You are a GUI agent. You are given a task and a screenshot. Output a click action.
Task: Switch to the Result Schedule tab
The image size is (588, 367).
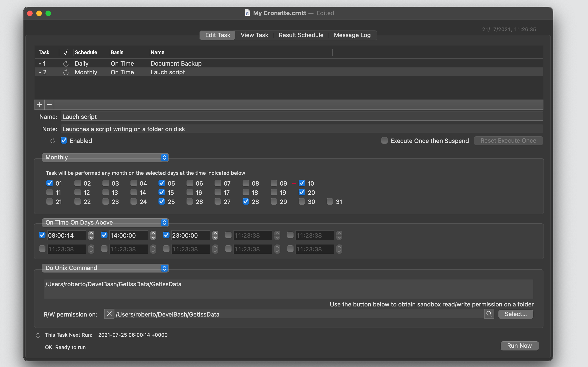pos(301,35)
